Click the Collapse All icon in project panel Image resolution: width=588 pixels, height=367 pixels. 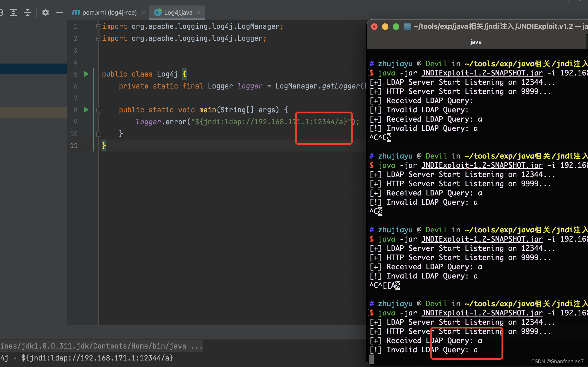point(28,12)
